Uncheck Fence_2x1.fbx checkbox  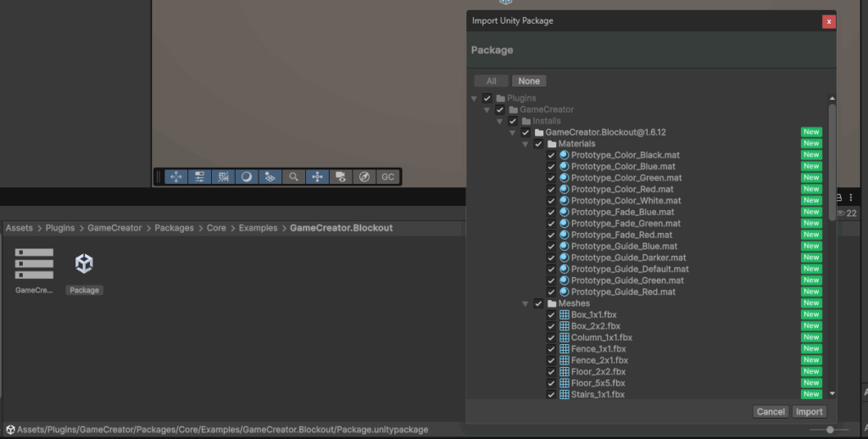(551, 360)
